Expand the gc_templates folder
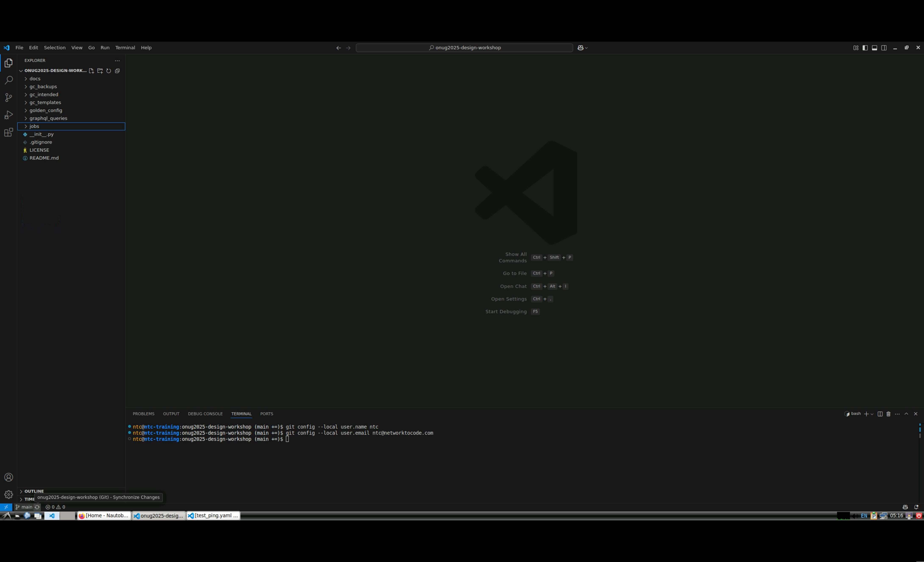This screenshot has height=562, width=924. [x=45, y=103]
